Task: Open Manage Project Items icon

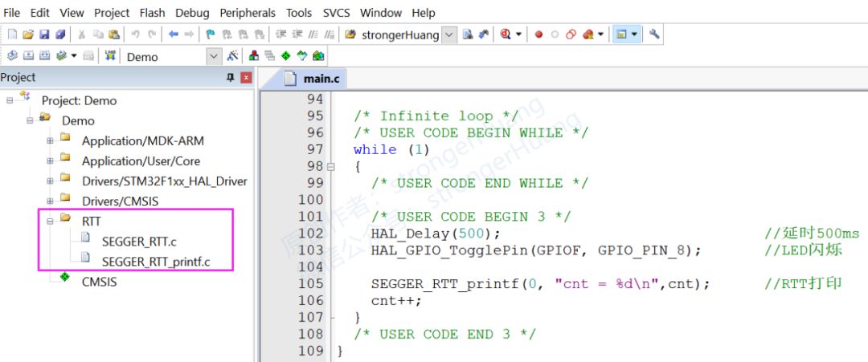Action: click(x=254, y=56)
